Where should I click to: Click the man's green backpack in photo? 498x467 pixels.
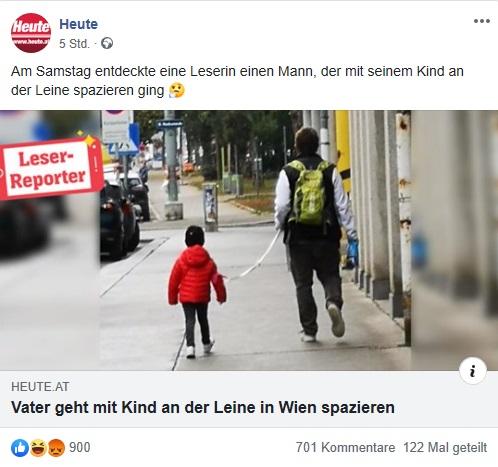point(309,192)
